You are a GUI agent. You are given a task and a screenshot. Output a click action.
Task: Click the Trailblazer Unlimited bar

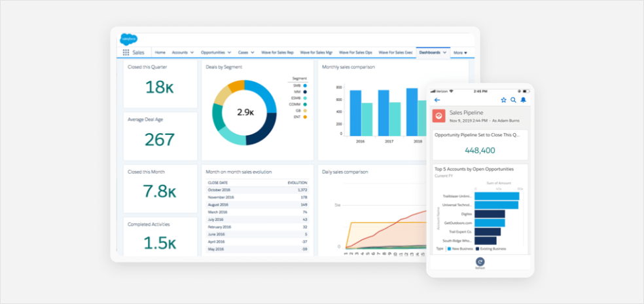click(497, 196)
